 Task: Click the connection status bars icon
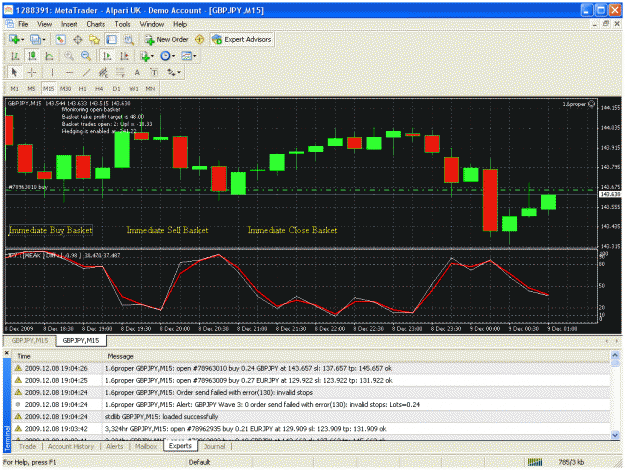pyautogui.click(x=535, y=462)
